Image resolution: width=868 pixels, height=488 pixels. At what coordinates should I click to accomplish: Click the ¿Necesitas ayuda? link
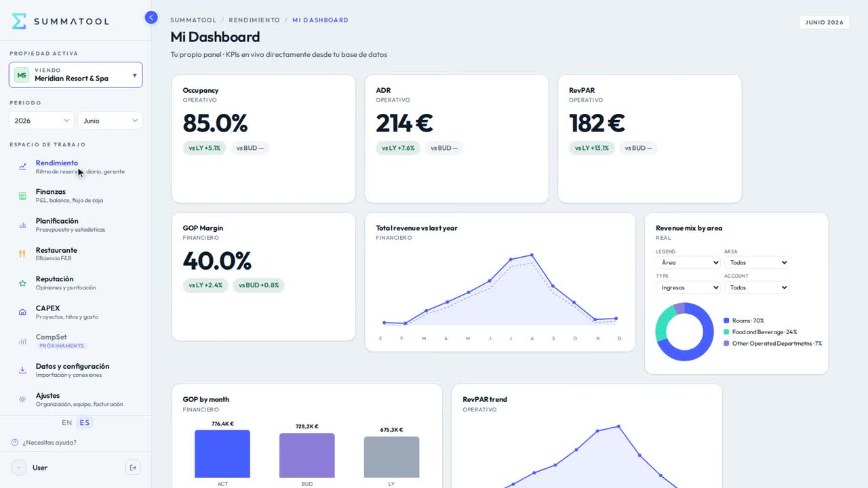click(x=50, y=443)
